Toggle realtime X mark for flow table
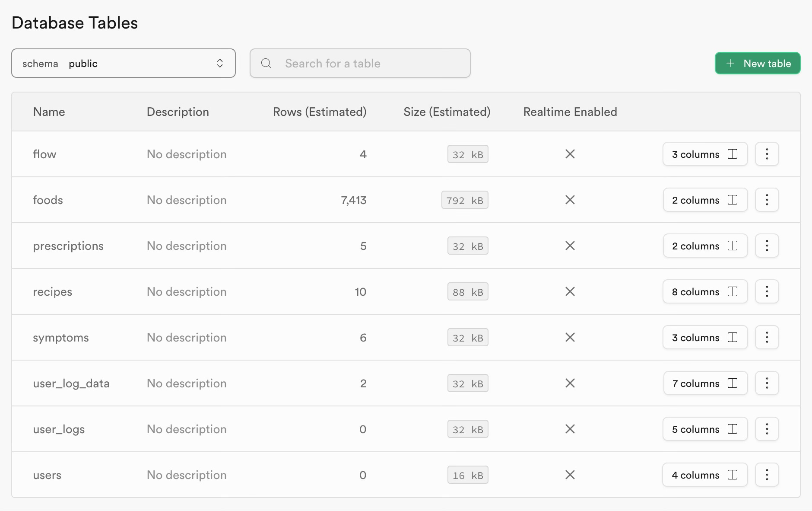Viewport: 812px width, 511px height. (570, 154)
